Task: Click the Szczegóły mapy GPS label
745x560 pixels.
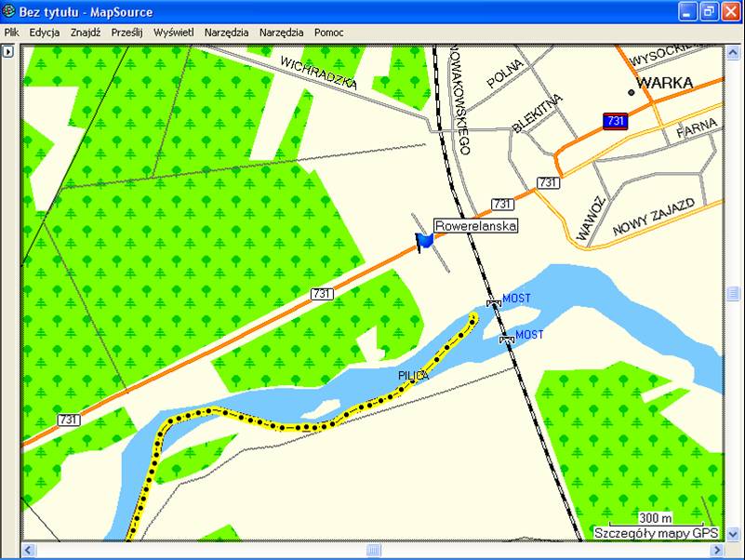Action: pos(656,533)
